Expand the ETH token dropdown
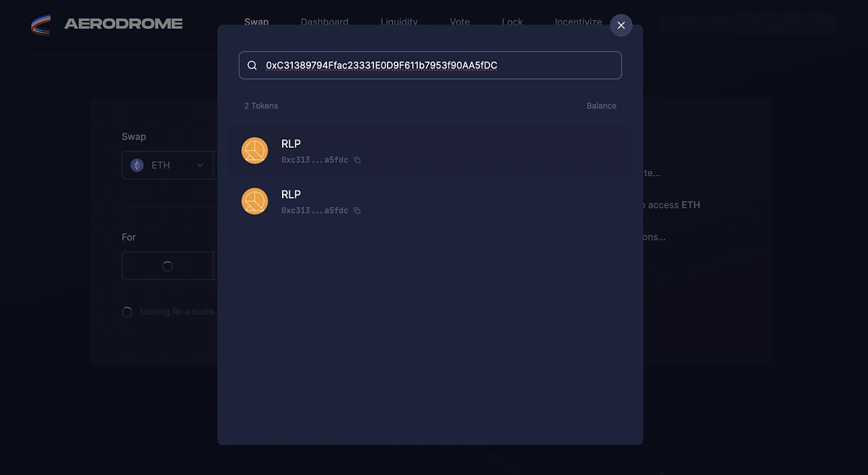The height and width of the screenshot is (475, 868). 168,165
